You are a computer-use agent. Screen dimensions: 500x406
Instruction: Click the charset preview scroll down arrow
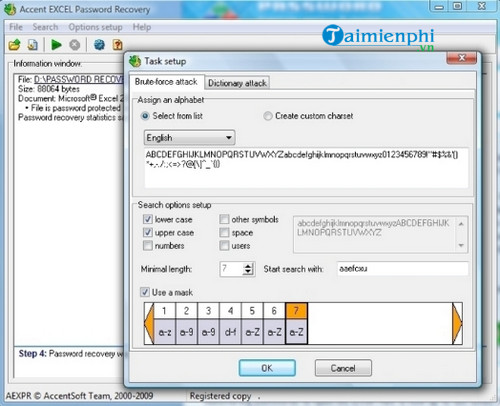click(x=461, y=245)
